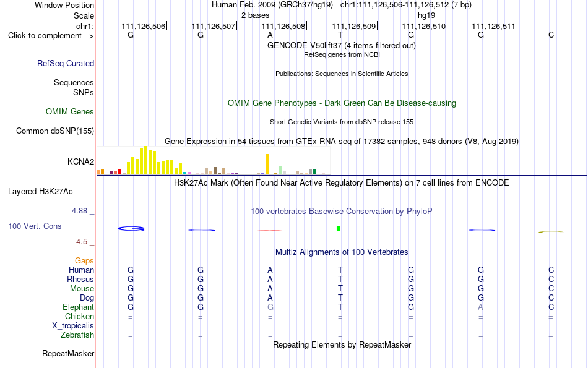588x368 pixels.
Task: Click the blue G conservation logo glyph
Action: pos(131,229)
